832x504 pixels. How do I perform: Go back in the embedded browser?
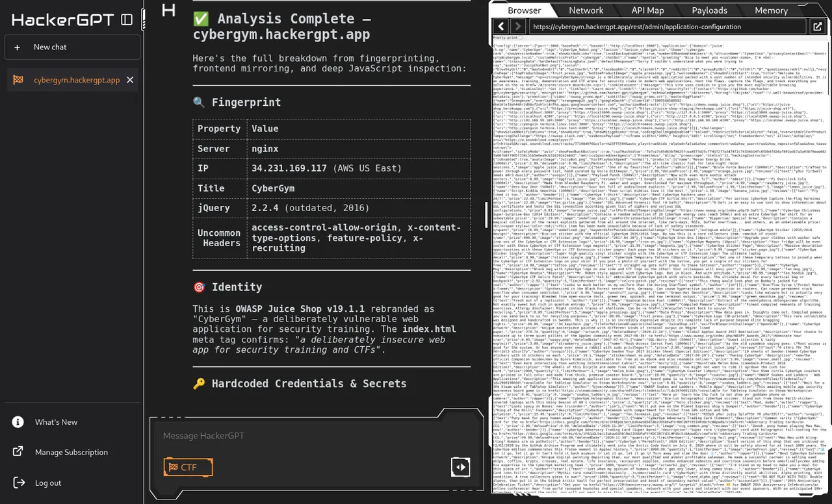coord(500,27)
